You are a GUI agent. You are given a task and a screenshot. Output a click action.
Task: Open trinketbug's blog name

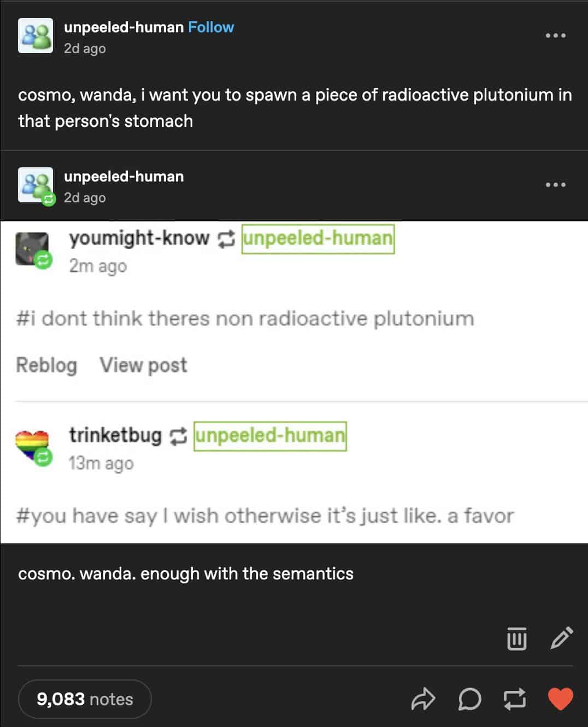(x=115, y=435)
